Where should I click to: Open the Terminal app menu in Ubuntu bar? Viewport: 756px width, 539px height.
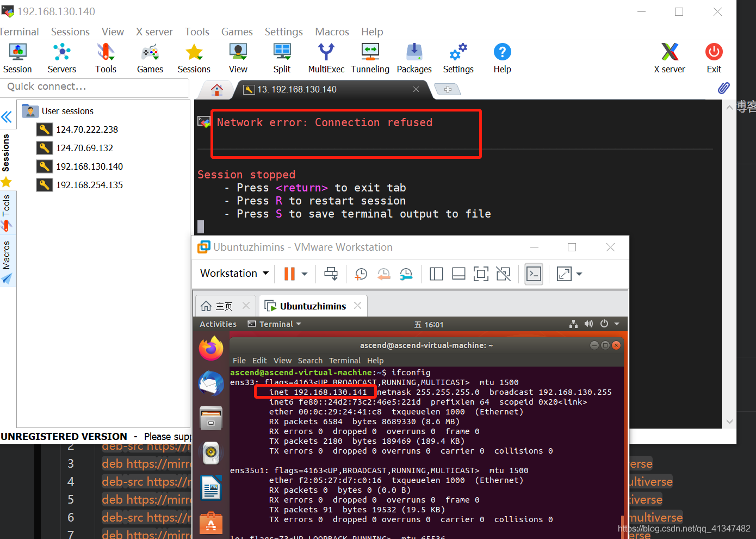(x=275, y=324)
